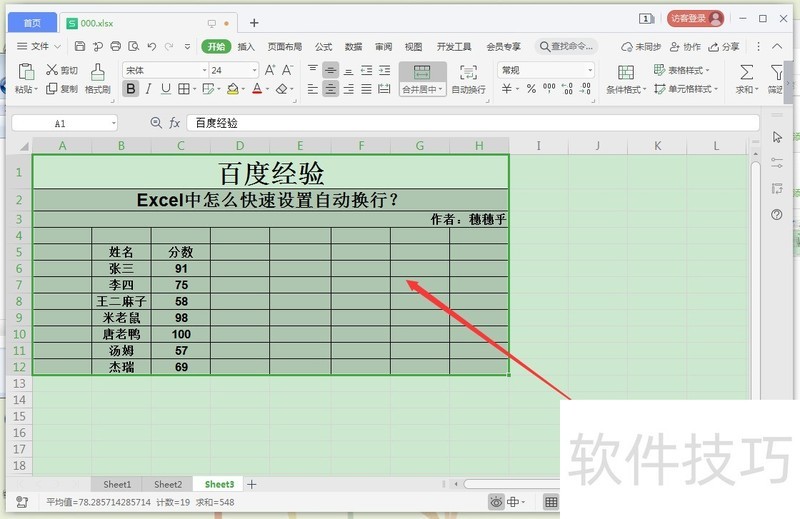
Task: Click the 分享 share button
Action: (x=723, y=46)
